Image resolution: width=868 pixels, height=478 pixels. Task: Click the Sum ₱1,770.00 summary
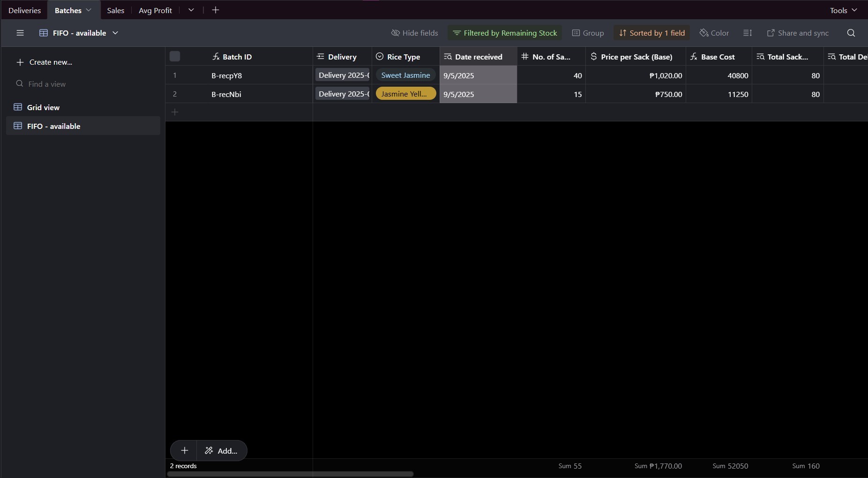[658, 466]
